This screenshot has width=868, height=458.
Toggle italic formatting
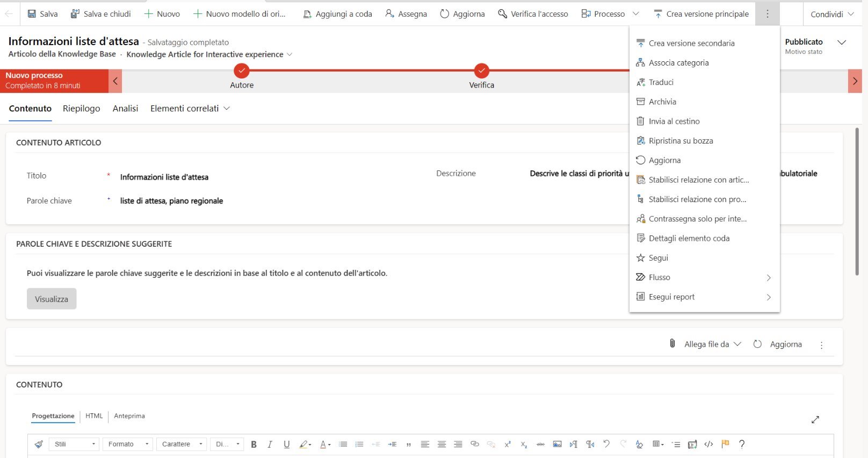pos(270,444)
